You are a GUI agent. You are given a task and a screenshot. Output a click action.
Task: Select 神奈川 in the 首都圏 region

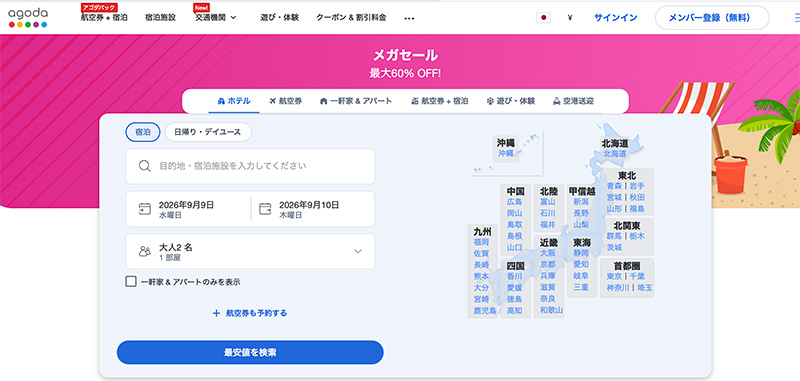pyautogui.click(x=618, y=288)
